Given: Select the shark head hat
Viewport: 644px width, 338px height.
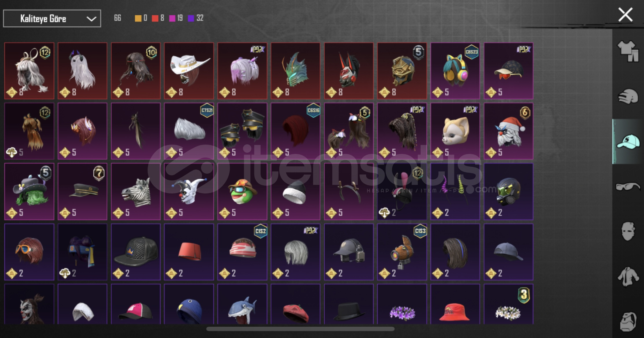Looking at the screenshot, I should coord(242,304).
